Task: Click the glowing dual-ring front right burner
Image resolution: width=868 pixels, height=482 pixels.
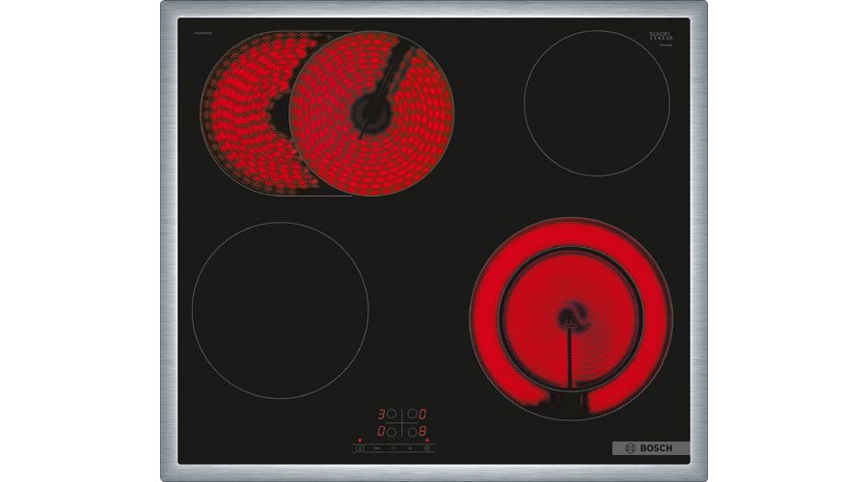Action: tap(570, 316)
